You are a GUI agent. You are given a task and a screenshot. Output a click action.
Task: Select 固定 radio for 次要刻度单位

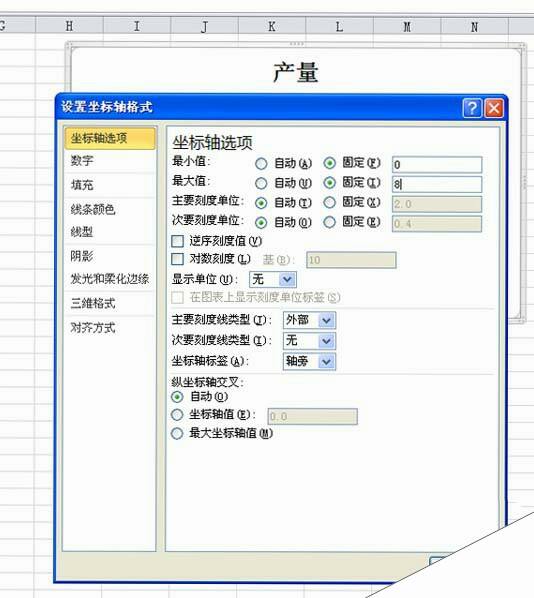[330, 222]
